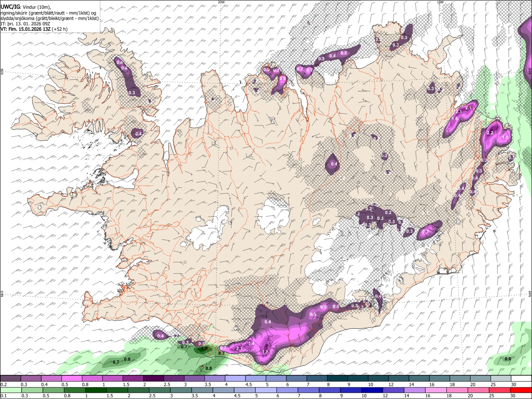Pick the darkest green 1–1.5 rain swatch
The height and width of the screenshot is (399, 532).
coord(96,390)
